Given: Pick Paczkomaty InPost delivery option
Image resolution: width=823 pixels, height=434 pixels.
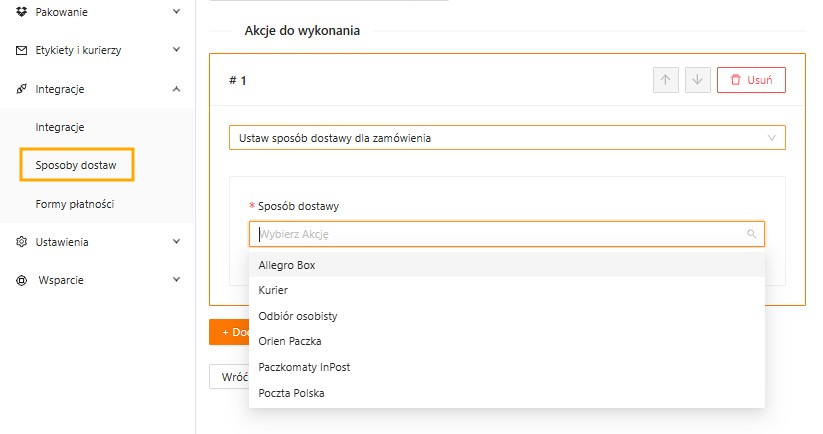Looking at the screenshot, I should [304, 367].
